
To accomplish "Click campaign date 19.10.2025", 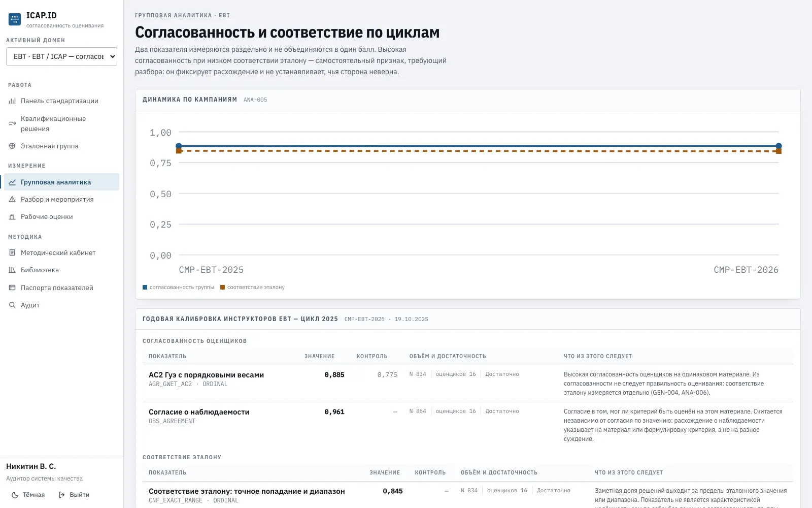I will coord(411,319).
